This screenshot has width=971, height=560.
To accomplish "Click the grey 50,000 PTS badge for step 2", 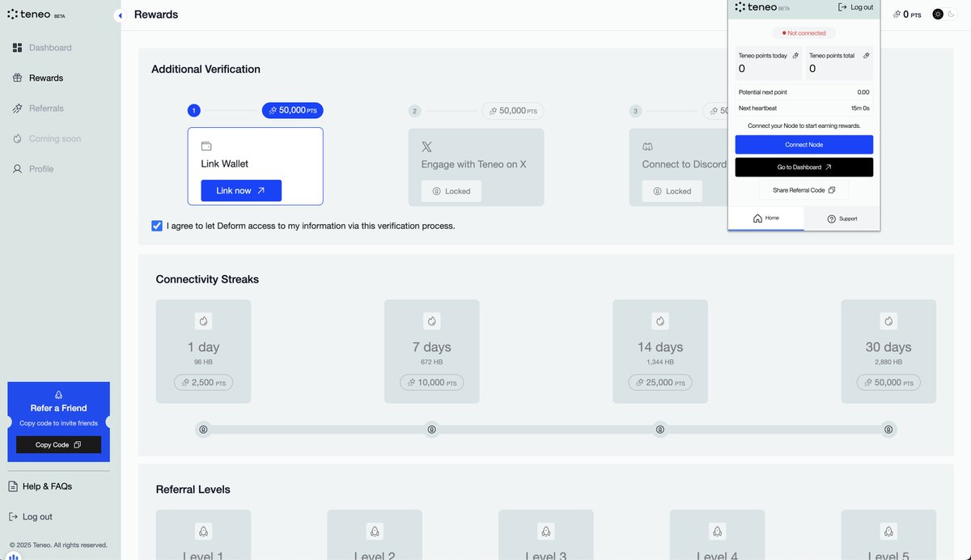I will coord(513,110).
